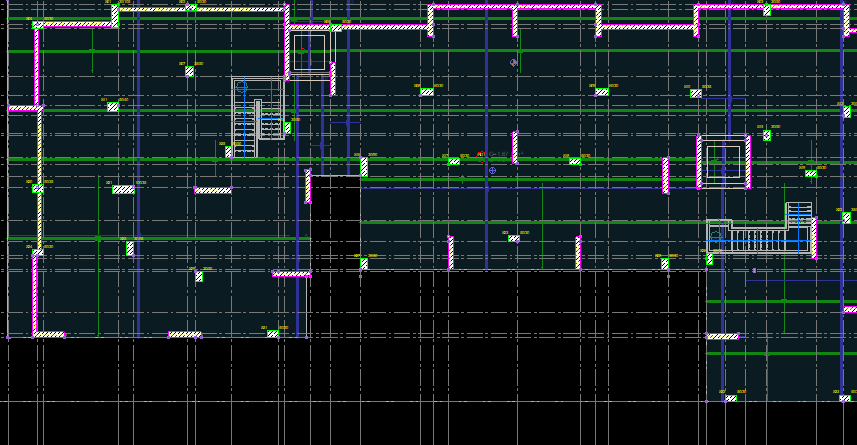857x445 pixels.
Task: Pick the hatched column at the left staircase's bottom-left corner
Action: click(x=229, y=152)
